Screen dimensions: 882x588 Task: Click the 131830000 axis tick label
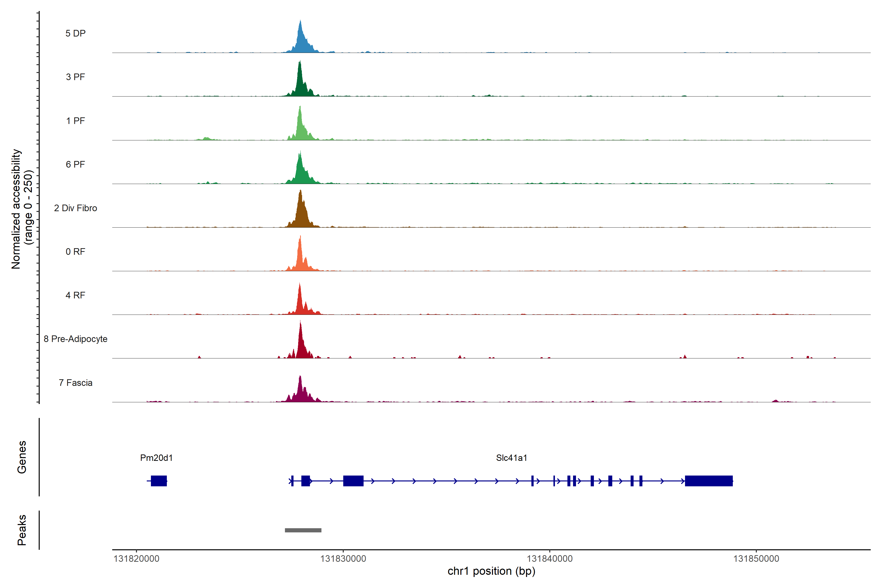[343, 559]
